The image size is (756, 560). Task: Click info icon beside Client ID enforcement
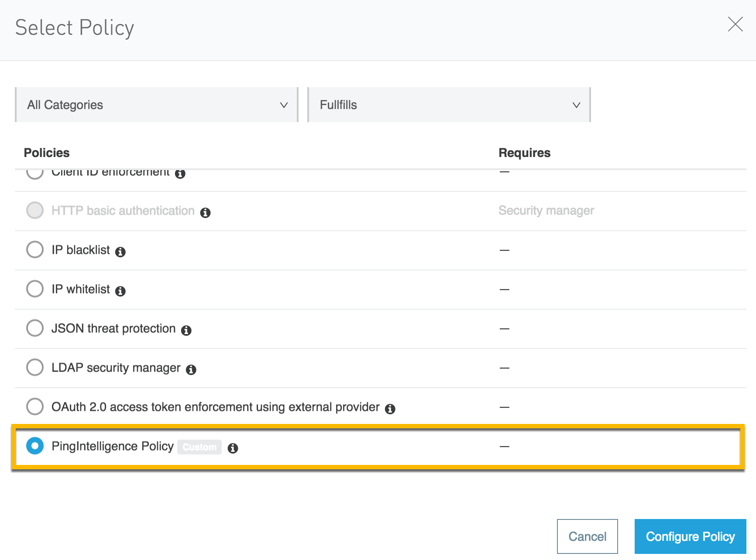180,174
